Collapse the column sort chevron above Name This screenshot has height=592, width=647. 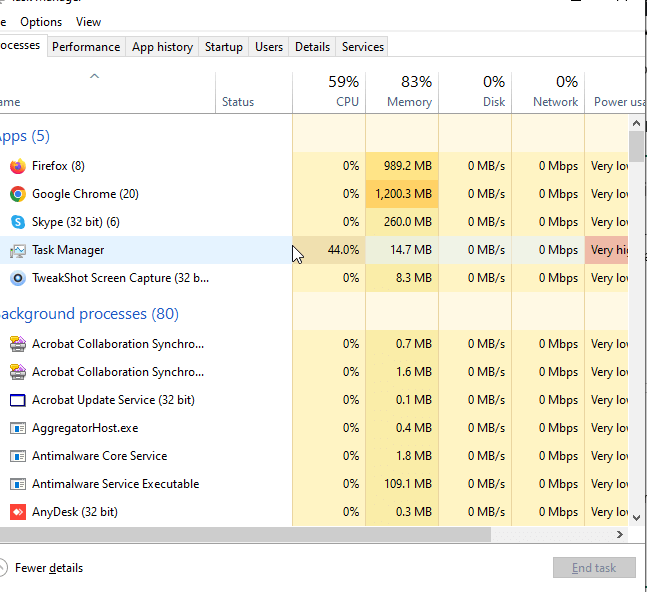pos(94,76)
